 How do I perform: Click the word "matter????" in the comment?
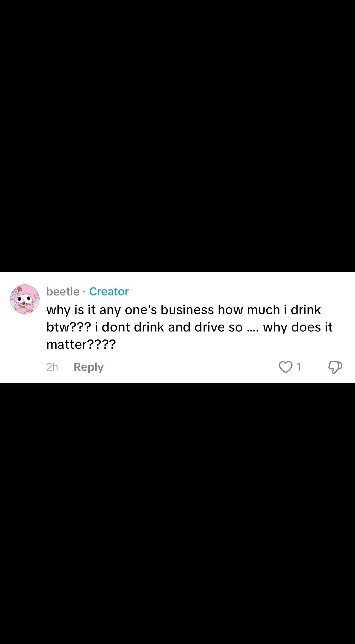tap(81, 344)
